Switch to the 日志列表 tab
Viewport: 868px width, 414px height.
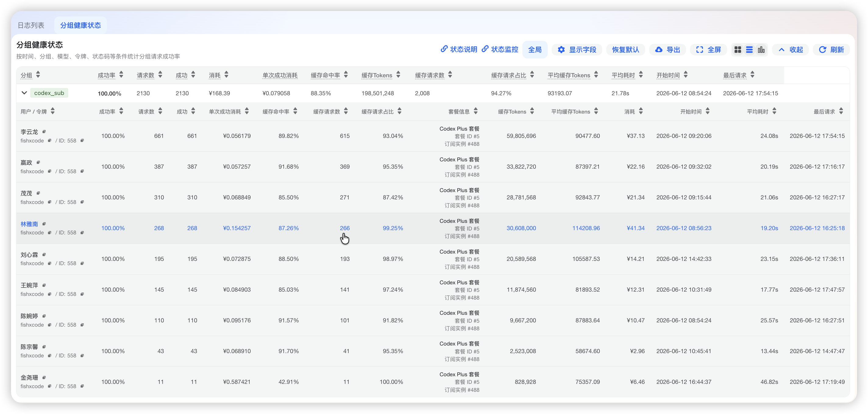click(31, 25)
